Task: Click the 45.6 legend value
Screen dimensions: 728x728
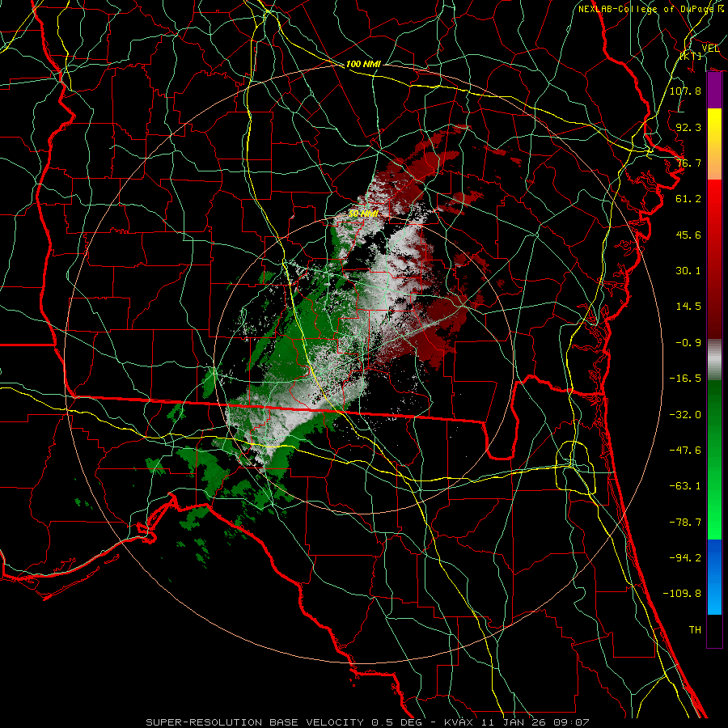Action: point(688,235)
